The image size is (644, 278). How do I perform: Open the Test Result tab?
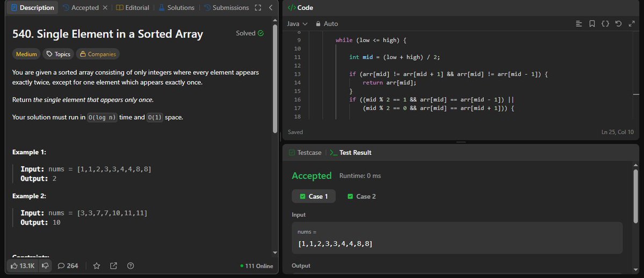click(x=350, y=153)
